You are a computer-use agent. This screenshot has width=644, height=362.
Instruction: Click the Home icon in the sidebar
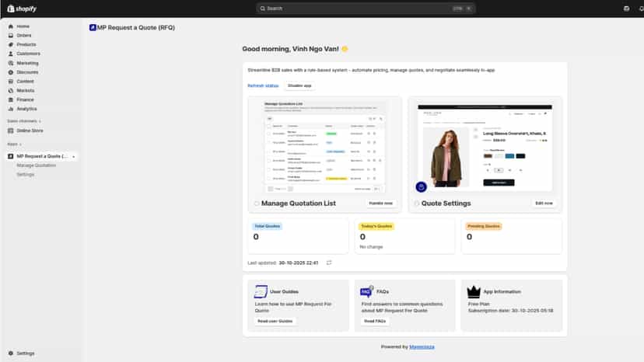(11, 26)
